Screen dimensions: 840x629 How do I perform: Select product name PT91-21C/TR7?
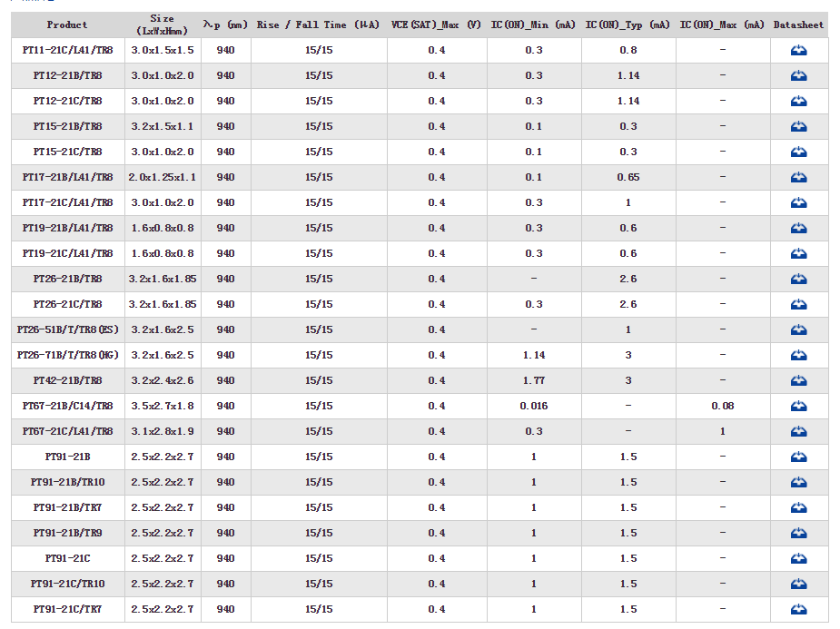pyautogui.click(x=67, y=610)
